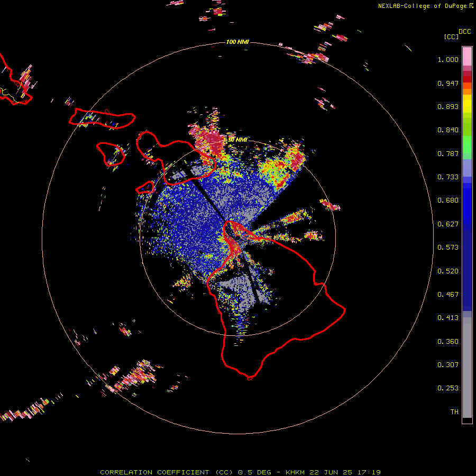This screenshot has height=476, width=476.
Task: Select the 0.787 scale value
Action: click(x=448, y=153)
